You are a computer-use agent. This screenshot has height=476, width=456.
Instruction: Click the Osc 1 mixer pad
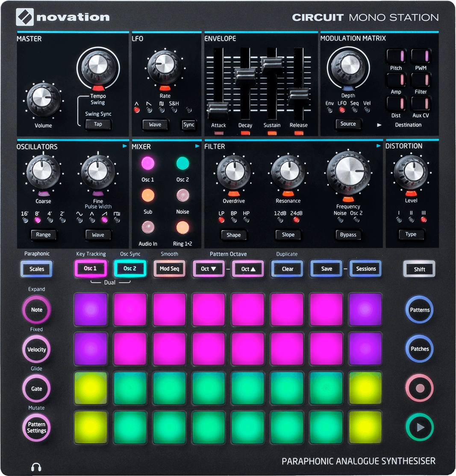tap(148, 163)
